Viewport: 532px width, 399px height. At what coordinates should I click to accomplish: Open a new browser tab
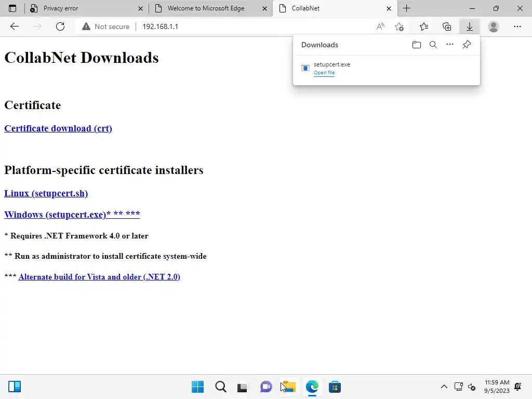point(406,8)
